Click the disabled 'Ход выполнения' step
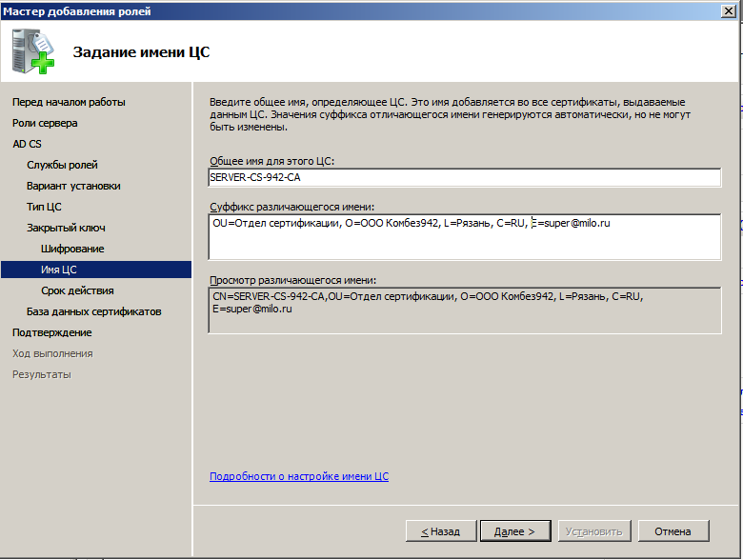 (x=52, y=353)
